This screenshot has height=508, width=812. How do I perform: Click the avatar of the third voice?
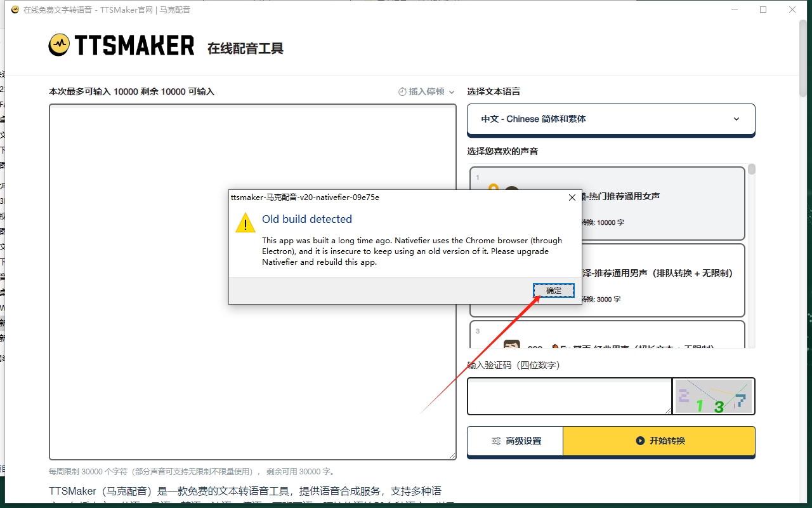click(511, 345)
